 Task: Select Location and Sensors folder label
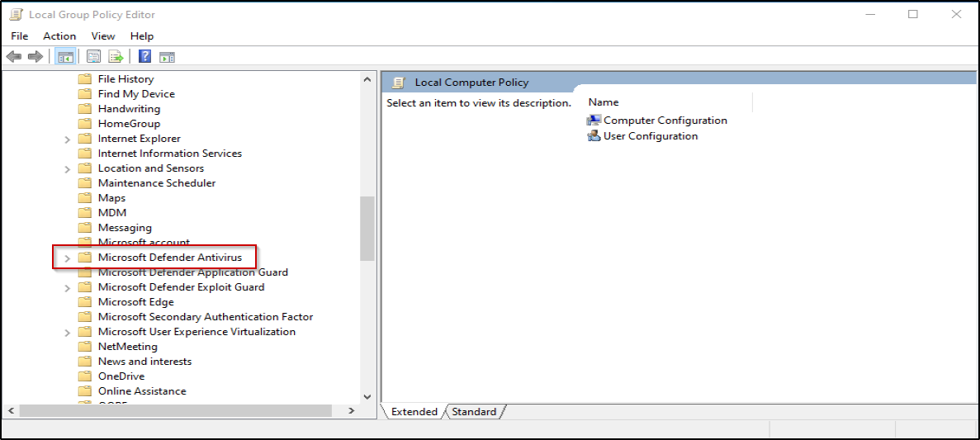(x=151, y=168)
